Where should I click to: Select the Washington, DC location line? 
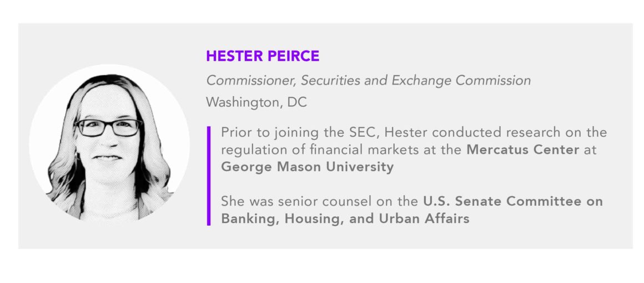pos(256,102)
